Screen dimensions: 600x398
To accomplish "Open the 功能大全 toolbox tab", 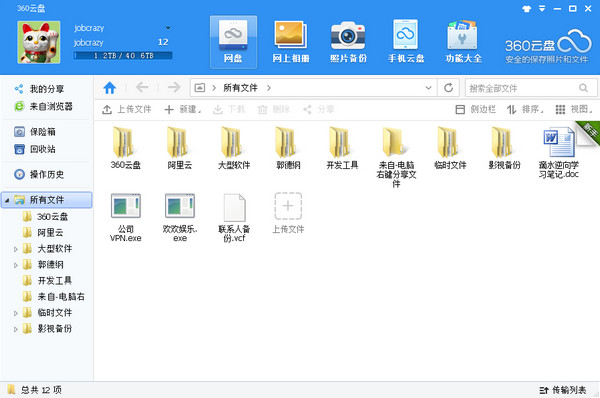I will 463,42.
